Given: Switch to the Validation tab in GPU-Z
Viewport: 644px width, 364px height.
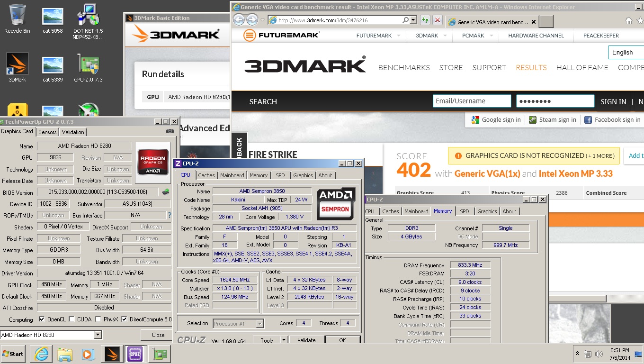Looking at the screenshot, I should click(x=73, y=132).
